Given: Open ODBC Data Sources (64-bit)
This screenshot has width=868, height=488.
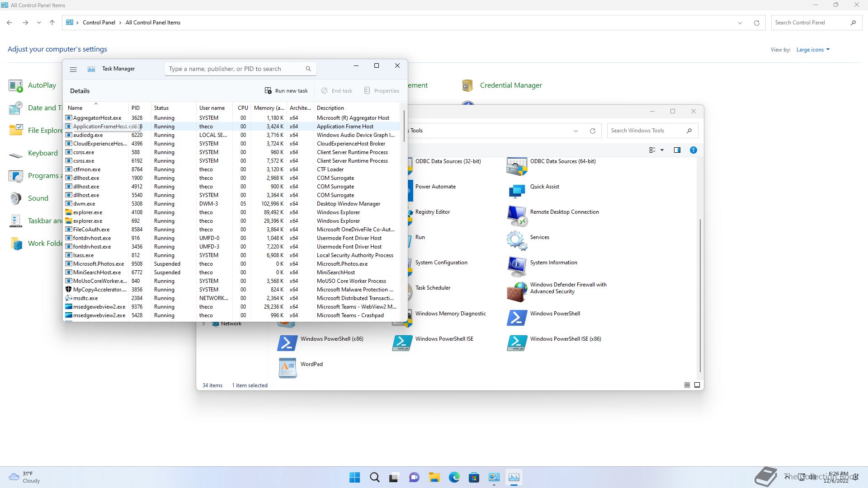Looking at the screenshot, I should [551, 166].
